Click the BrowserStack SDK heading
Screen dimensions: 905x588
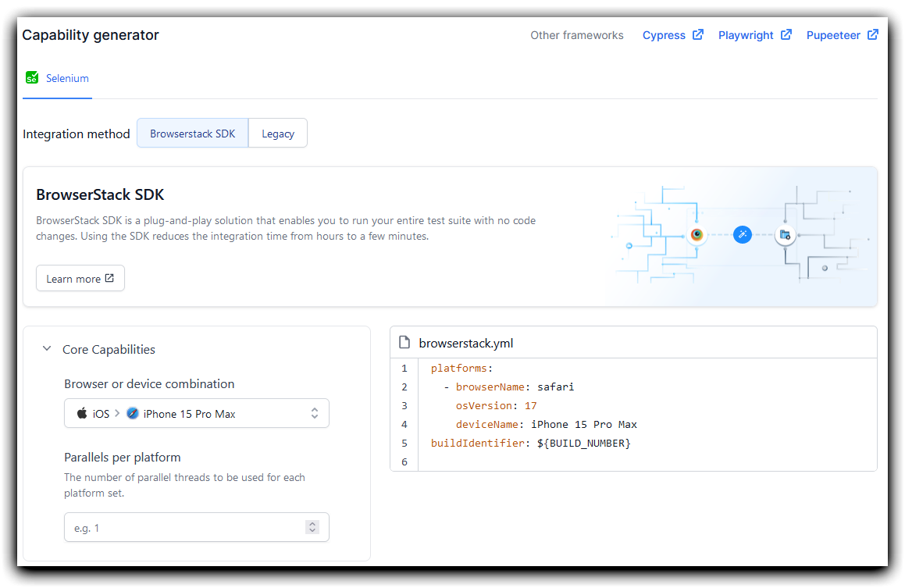click(100, 195)
